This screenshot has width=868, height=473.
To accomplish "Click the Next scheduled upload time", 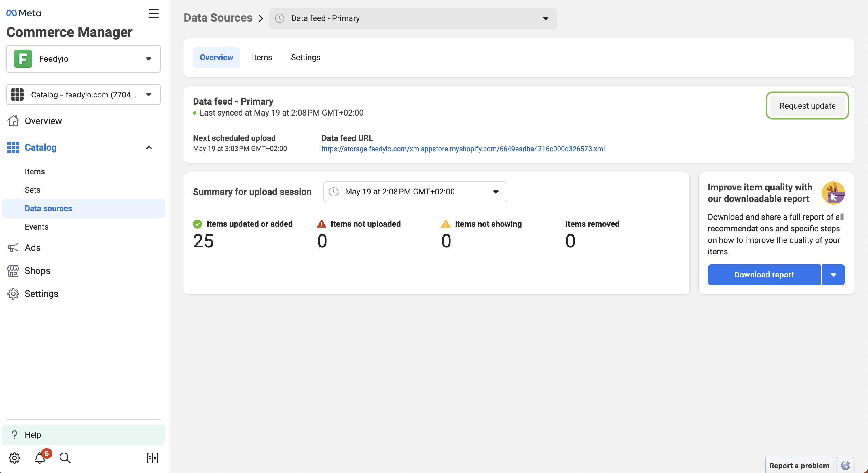I will (x=240, y=149).
